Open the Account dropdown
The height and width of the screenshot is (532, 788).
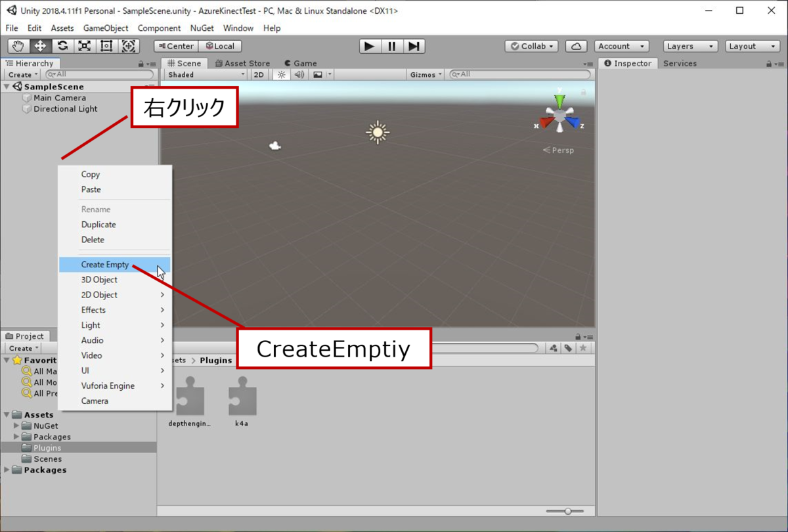(x=621, y=46)
